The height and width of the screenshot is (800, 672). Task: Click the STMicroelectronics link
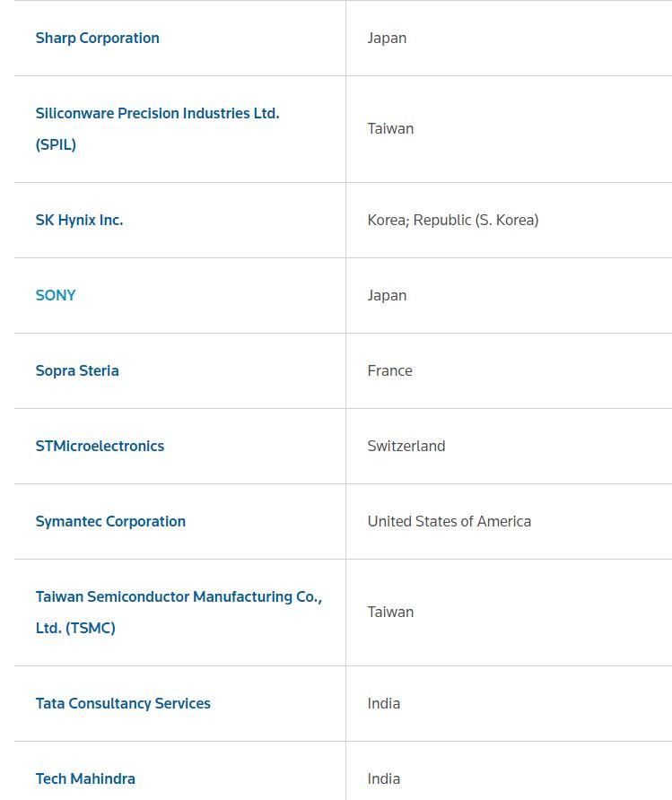pyautogui.click(x=100, y=446)
